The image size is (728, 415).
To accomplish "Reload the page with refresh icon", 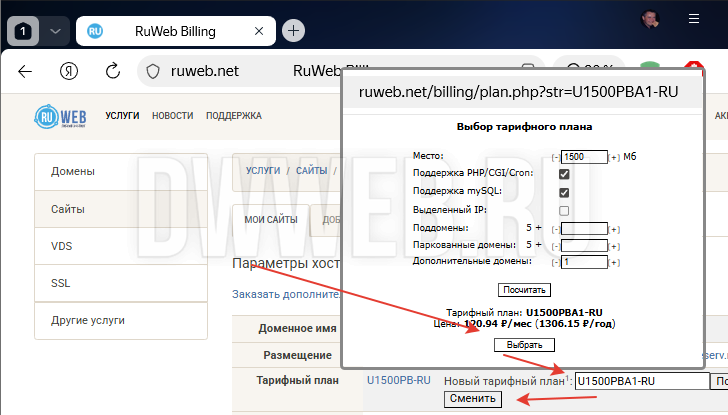I will point(113,71).
